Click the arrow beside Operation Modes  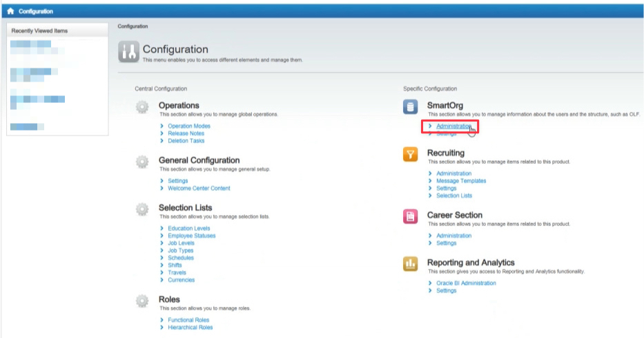pyautogui.click(x=162, y=126)
